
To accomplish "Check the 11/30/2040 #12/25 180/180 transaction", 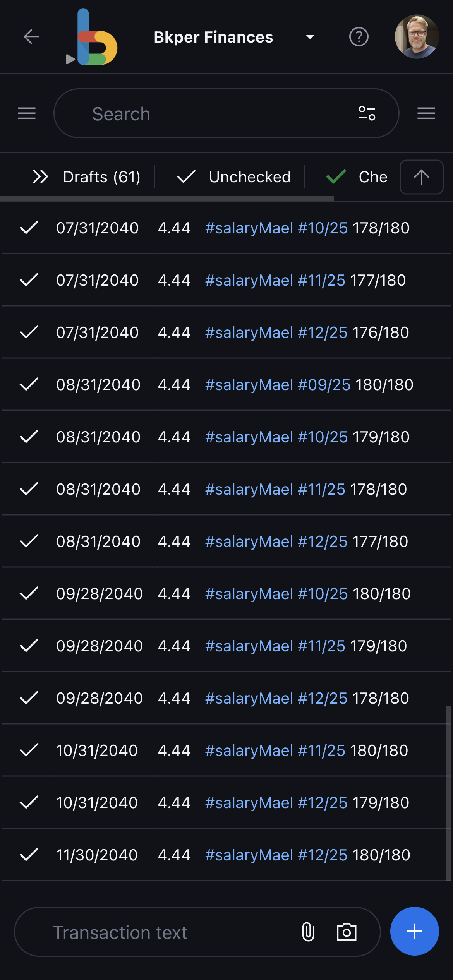I will (x=29, y=855).
